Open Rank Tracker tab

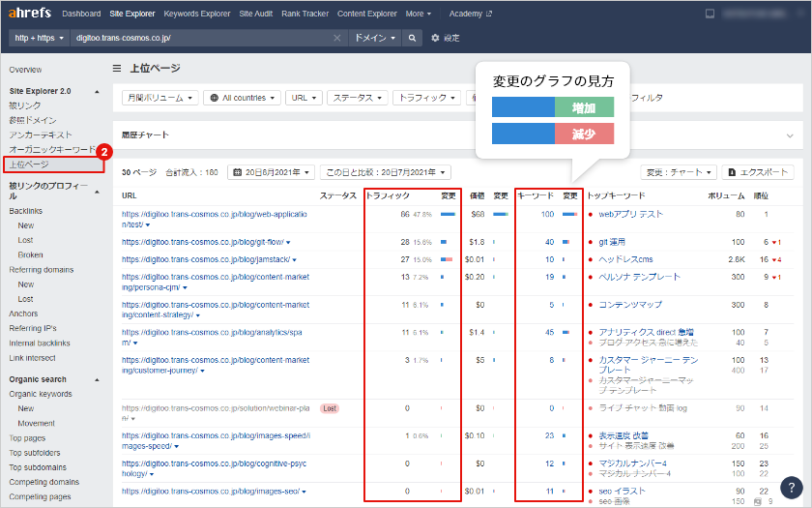coord(305,14)
